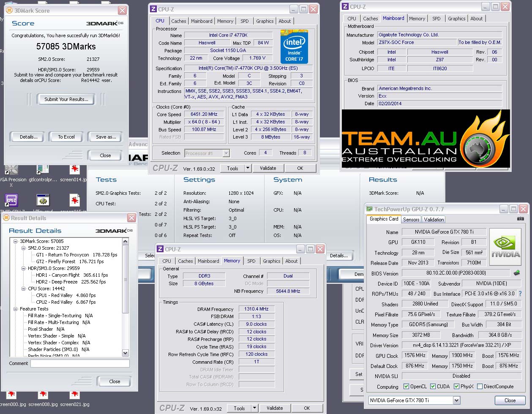The height and width of the screenshot is (414, 532).
Task: Collapse the SM2.0 Score tree node
Action: point(23,248)
